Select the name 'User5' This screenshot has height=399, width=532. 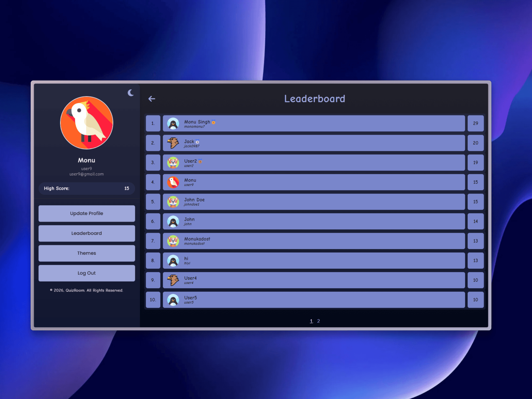pyautogui.click(x=190, y=298)
